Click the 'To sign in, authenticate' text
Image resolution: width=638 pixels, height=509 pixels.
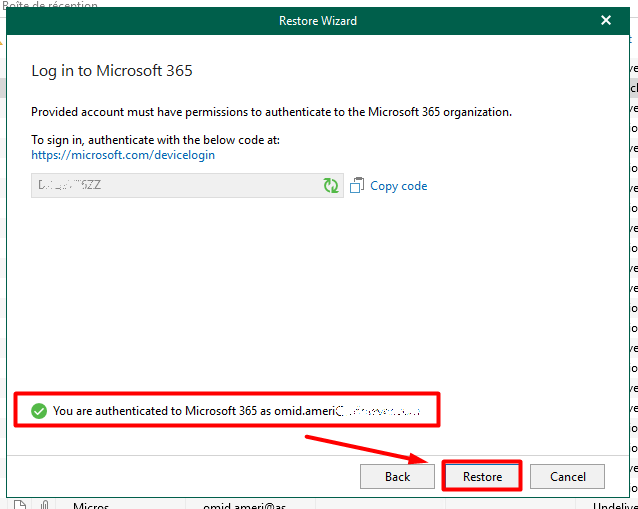[x=155, y=140]
